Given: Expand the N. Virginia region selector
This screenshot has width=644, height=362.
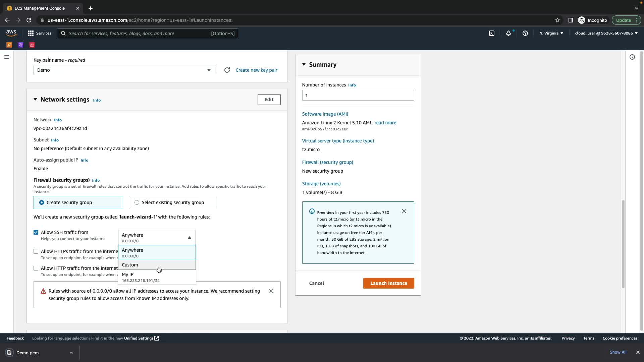Looking at the screenshot, I should pyautogui.click(x=551, y=33).
